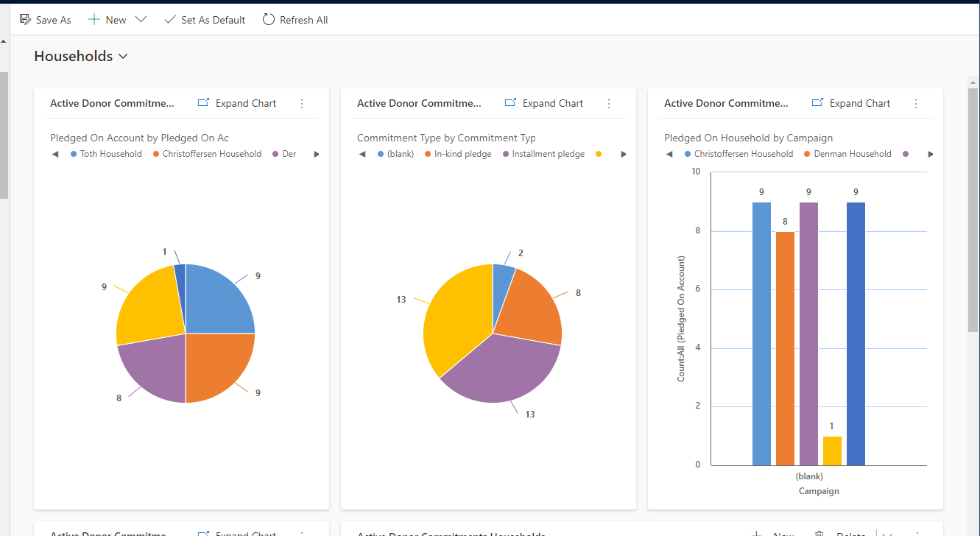Toggle the truncated 'Der' legend item
980x536 pixels.
pos(284,154)
